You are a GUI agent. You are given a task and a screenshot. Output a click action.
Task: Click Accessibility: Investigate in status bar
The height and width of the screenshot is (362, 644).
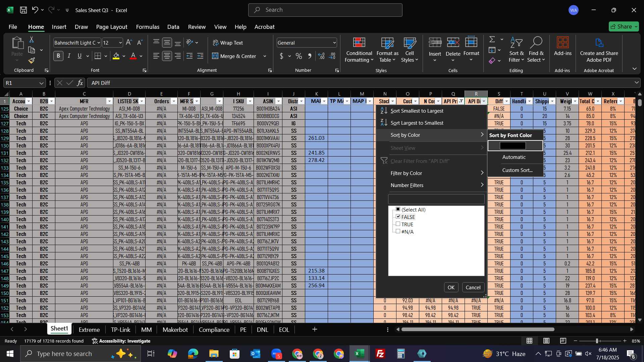[x=121, y=341]
